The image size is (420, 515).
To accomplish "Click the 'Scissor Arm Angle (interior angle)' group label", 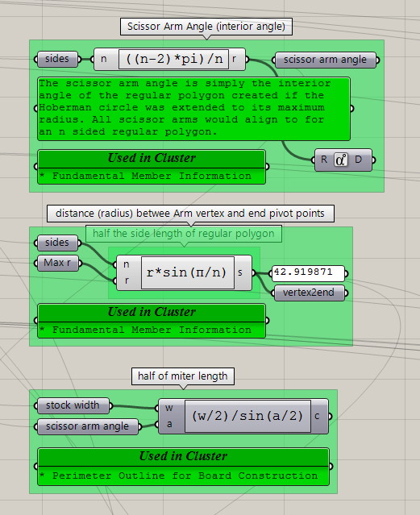I will (206, 27).
